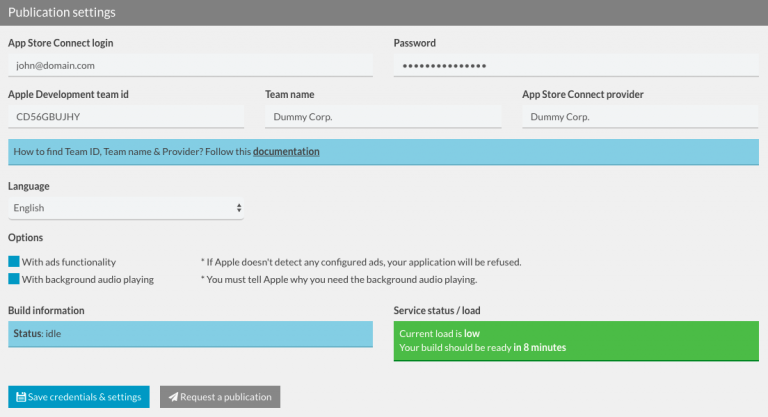Screen dimensions: 768x417
Task: Click the green service load status panel
Action: coord(576,340)
